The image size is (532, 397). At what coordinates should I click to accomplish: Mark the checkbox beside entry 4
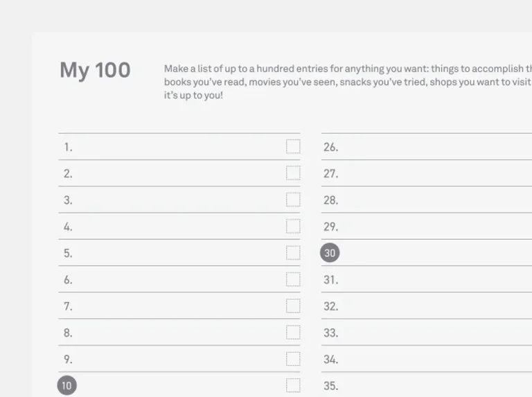(293, 226)
